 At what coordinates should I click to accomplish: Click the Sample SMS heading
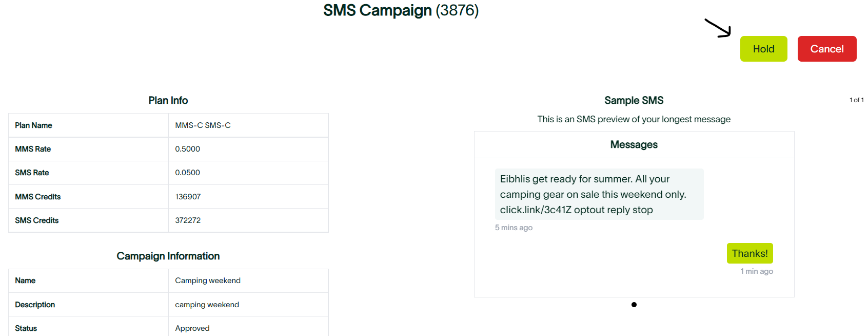pos(634,100)
